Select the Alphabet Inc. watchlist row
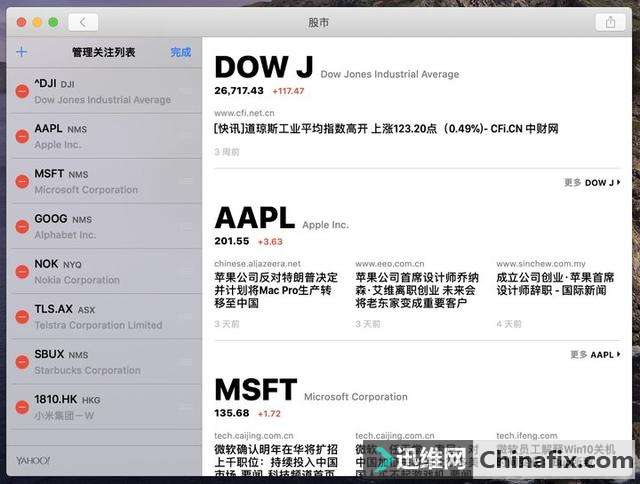This screenshot has width=640, height=484. point(104,226)
